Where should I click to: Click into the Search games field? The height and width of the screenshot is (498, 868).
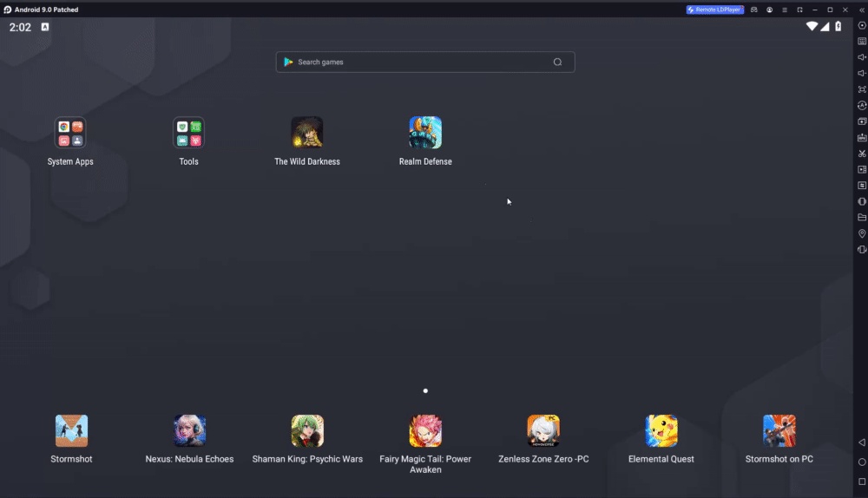point(425,62)
